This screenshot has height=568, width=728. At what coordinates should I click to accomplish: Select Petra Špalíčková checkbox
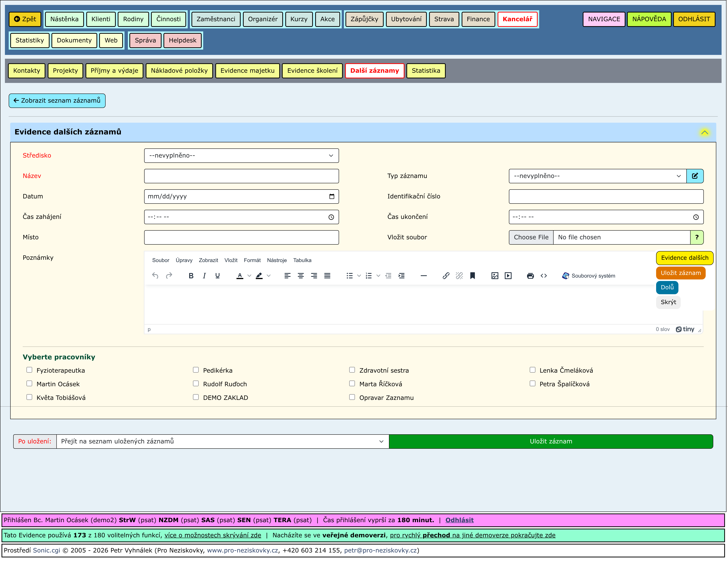[x=532, y=384]
